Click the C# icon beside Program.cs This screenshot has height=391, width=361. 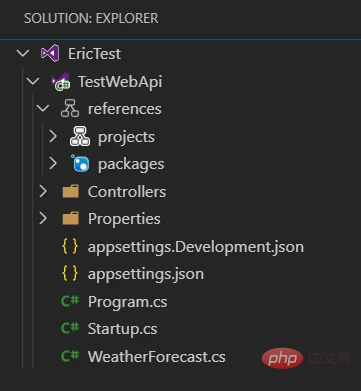(70, 301)
